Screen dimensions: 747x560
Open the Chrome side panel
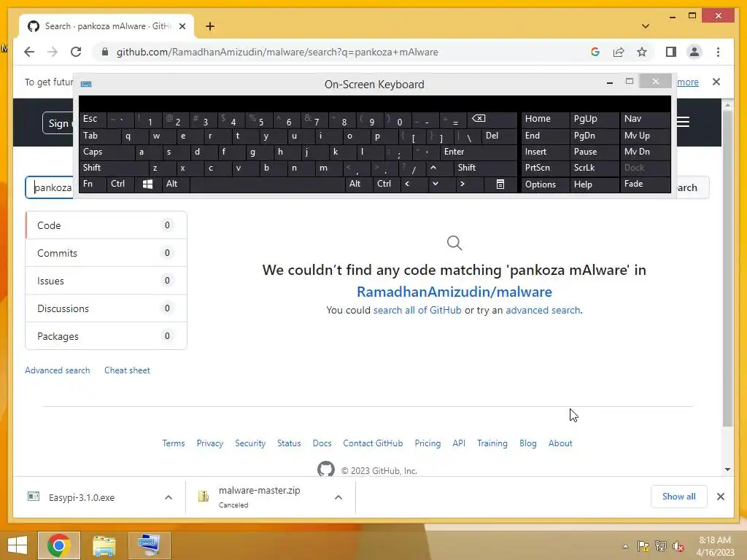(x=671, y=52)
